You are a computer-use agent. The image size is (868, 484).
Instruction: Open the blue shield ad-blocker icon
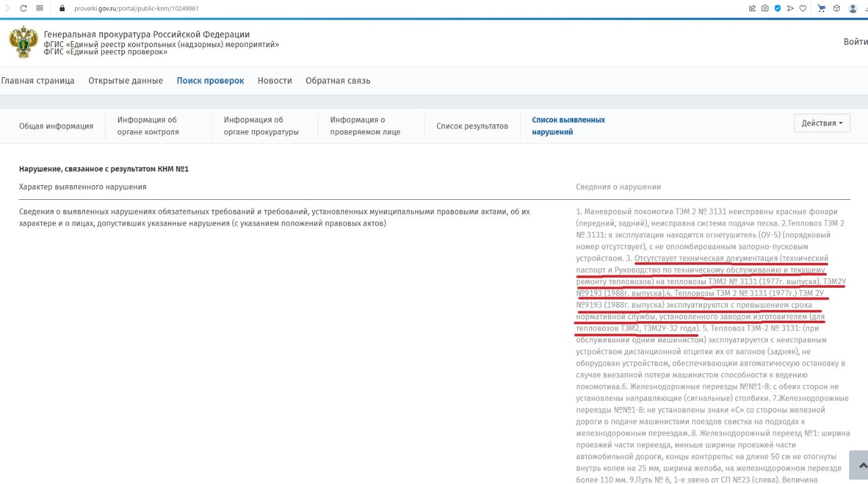[778, 8]
